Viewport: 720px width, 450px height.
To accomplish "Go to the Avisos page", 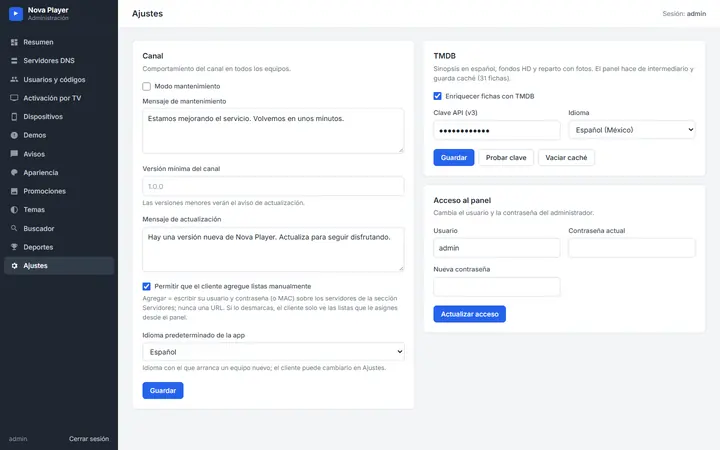I will (x=59, y=154).
